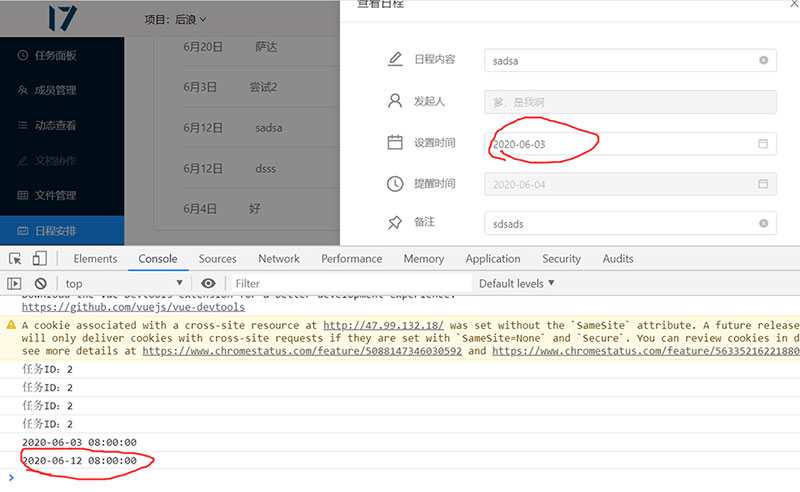Expand the 项目: 后浪 project dropdown

pyautogui.click(x=175, y=19)
